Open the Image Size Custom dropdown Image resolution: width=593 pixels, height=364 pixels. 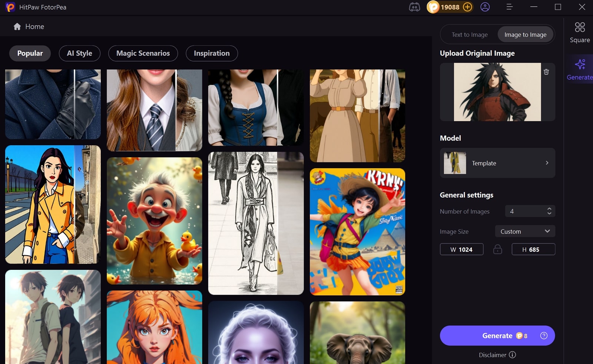click(525, 231)
